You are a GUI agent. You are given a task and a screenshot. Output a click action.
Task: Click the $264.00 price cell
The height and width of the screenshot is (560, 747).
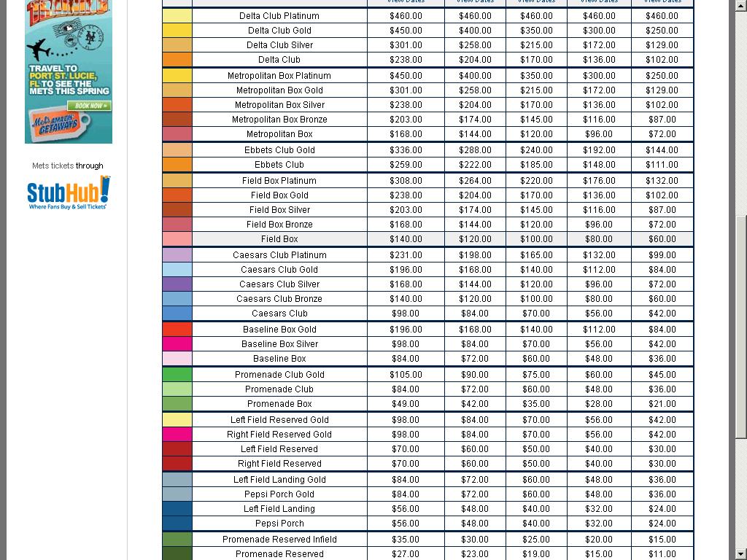(x=475, y=181)
